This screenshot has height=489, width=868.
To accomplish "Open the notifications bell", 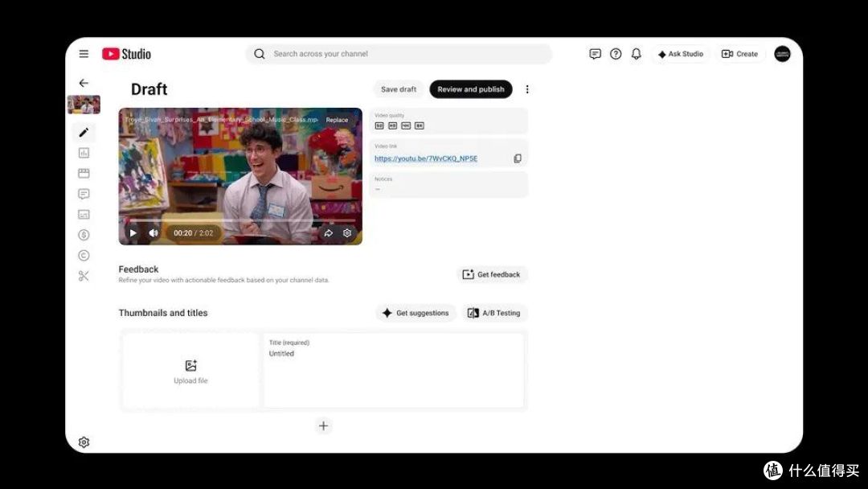I will click(636, 54).
